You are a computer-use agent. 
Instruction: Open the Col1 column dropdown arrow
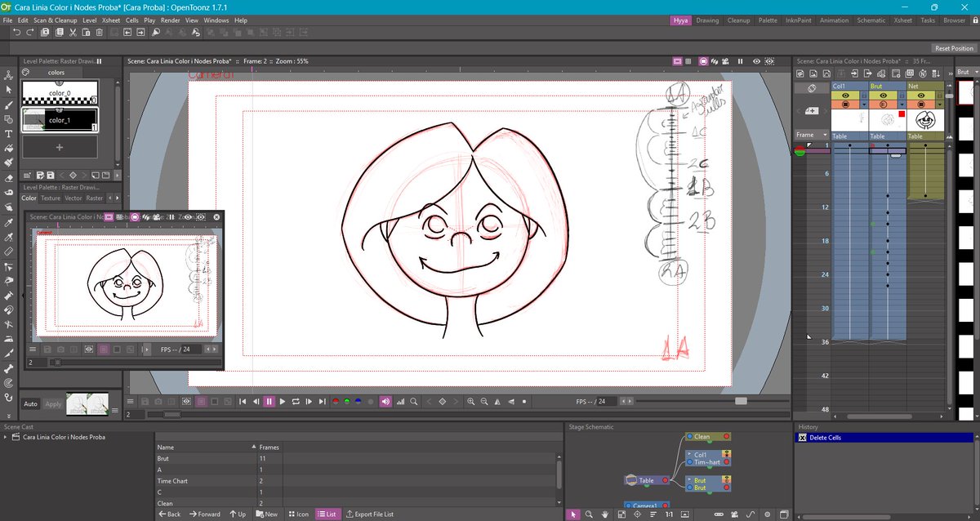click(x=863, y=104)
